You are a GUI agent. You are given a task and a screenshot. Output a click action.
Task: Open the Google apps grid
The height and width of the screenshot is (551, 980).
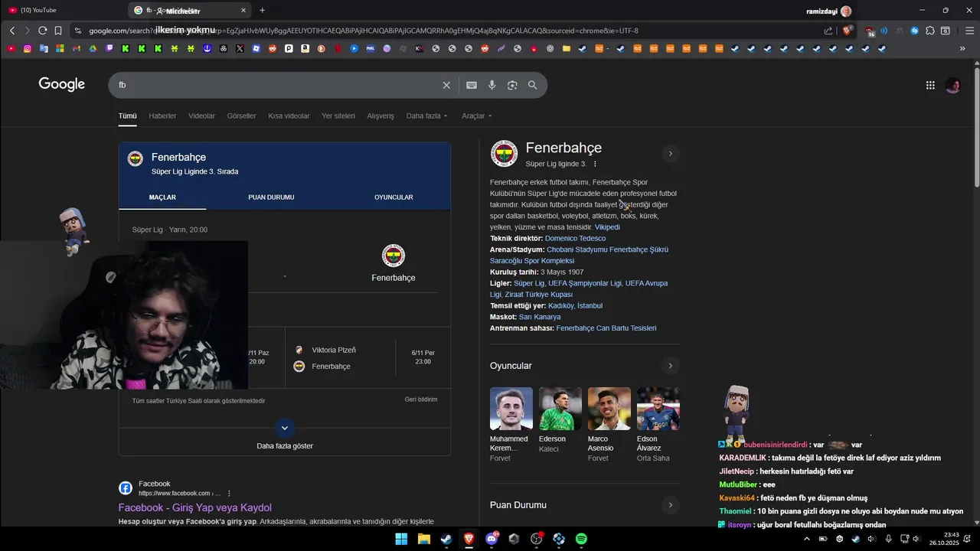[930, 85]
